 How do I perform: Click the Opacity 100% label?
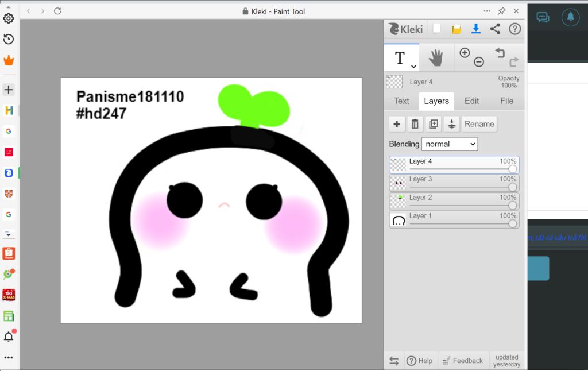tap(509, 82)
